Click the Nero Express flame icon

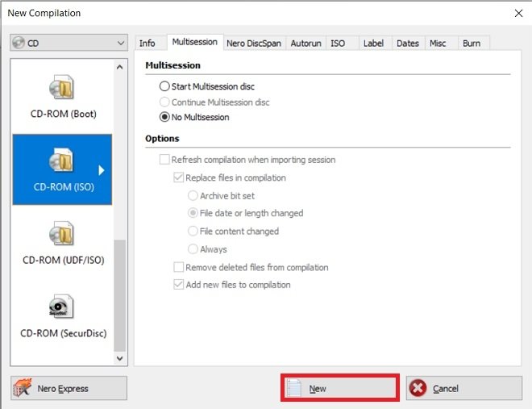click(23, 387)
